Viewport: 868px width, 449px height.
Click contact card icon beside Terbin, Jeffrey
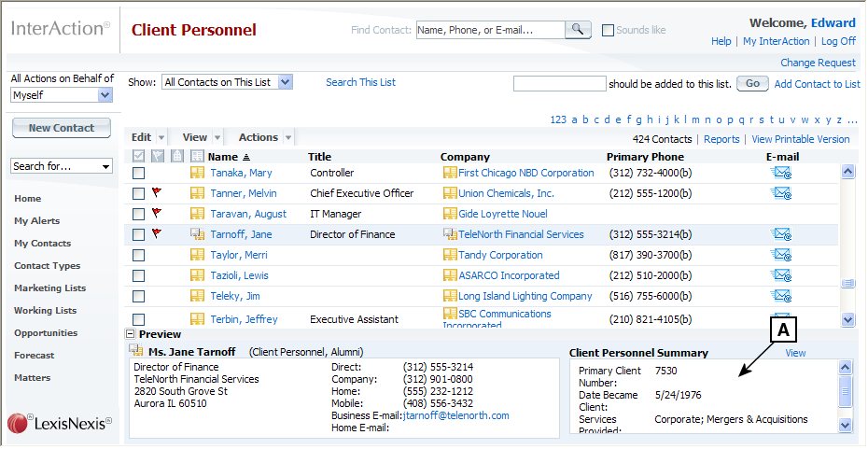(x=197, y=319)
